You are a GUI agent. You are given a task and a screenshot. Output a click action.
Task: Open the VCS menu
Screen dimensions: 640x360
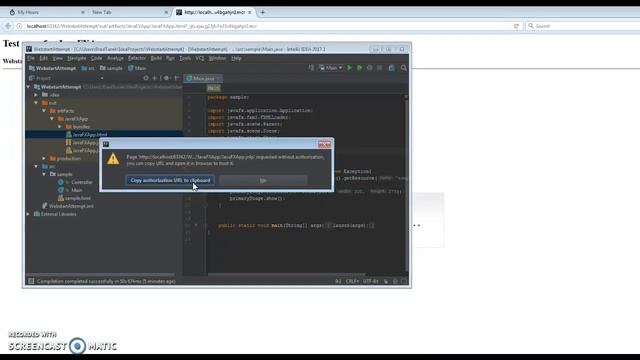pos(200,58)
